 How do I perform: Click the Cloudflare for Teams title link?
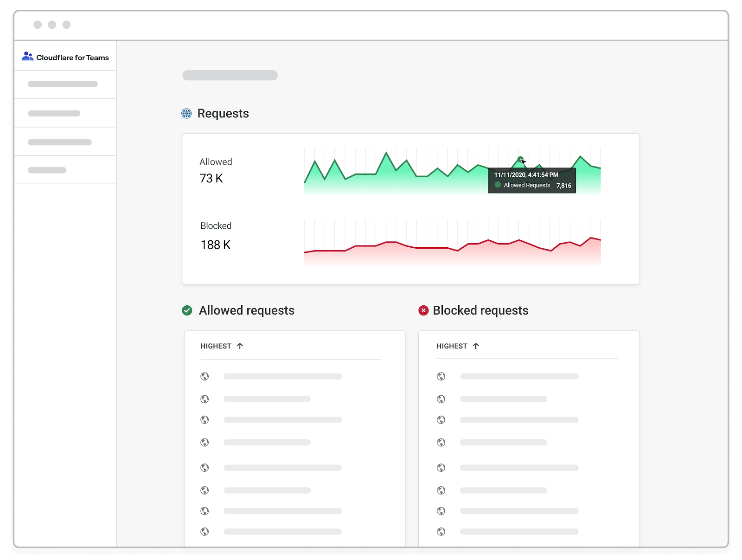coord(72,58)
